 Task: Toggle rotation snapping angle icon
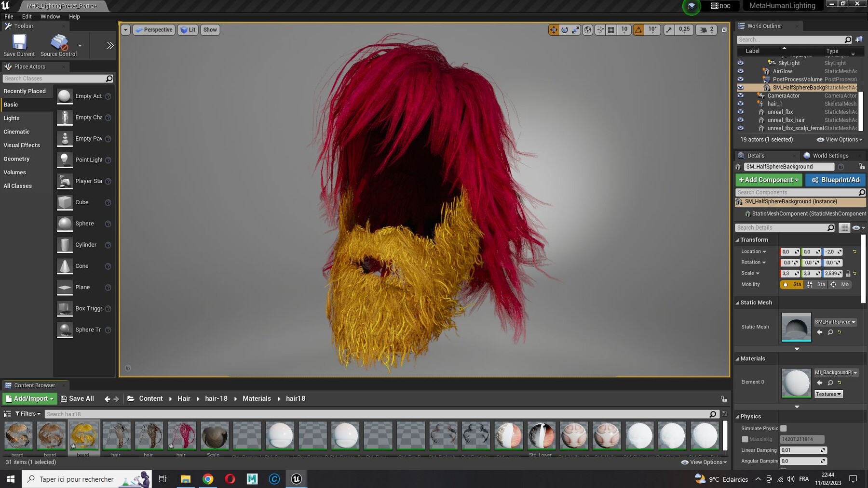tap(638, 30)
